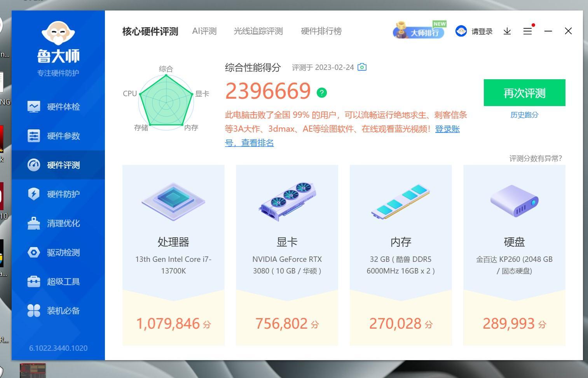This screenshot has width=588, height=378.
Task: Open 硬件体检 hardware checkup page
Action: (58, 106)
